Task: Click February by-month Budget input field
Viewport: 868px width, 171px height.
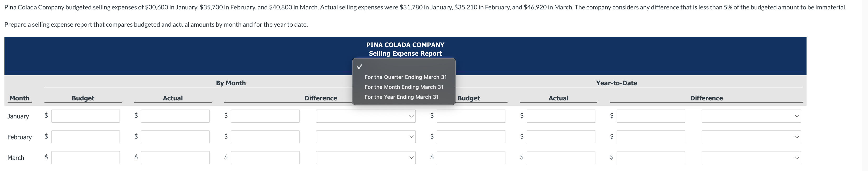Action: tap(85, 137)
